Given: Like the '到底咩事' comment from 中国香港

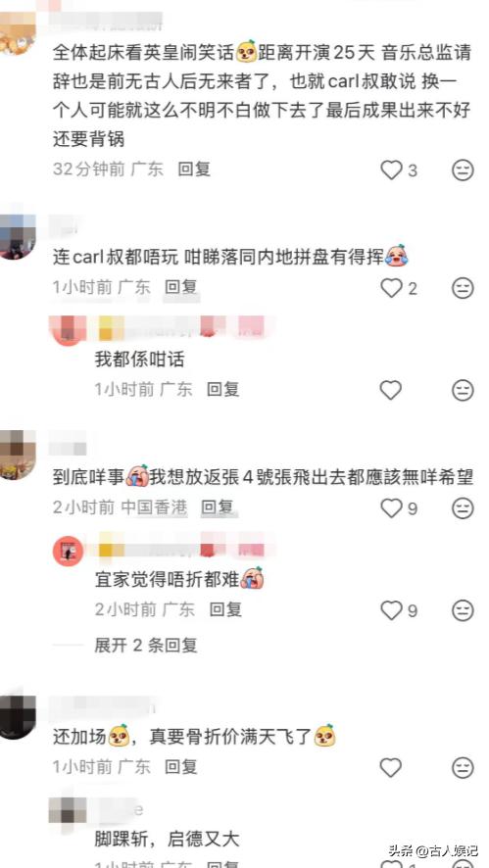Looking at the screenshot, I should 391,507.
